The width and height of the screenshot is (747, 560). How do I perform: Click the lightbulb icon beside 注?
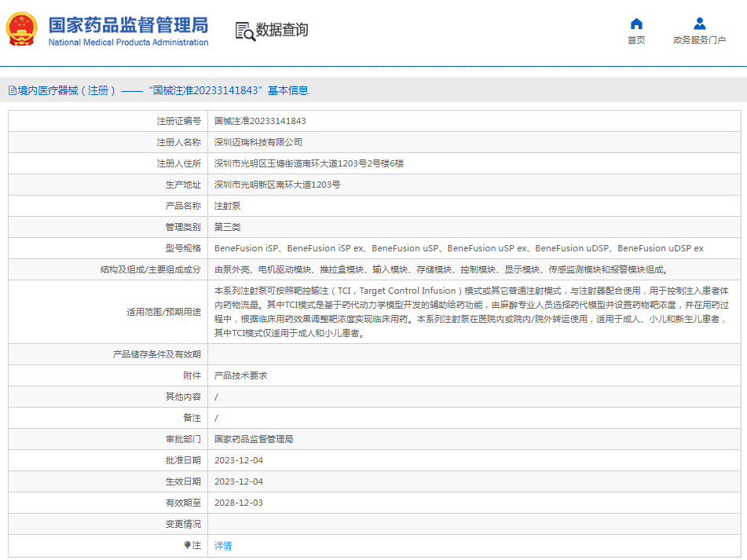pos(187,545)
